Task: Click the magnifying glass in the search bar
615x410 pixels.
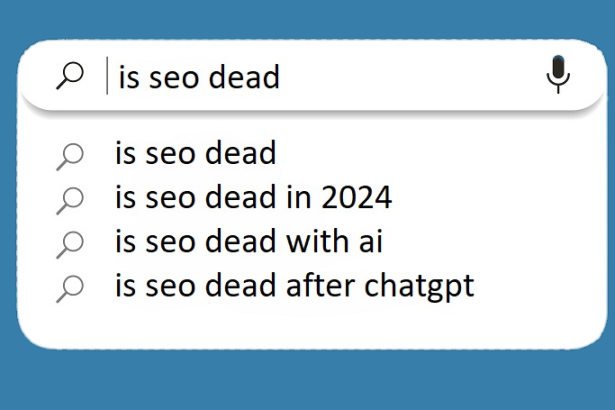Action: (70, 77)
